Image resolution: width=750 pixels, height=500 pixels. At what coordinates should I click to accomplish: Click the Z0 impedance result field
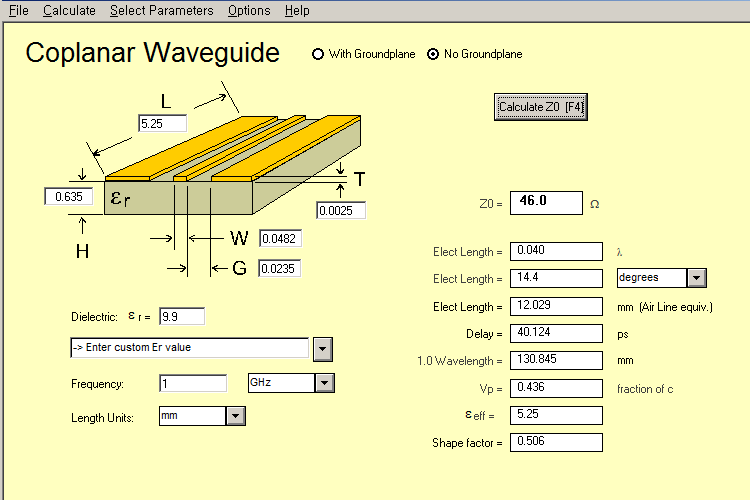[x=545, y=203]
